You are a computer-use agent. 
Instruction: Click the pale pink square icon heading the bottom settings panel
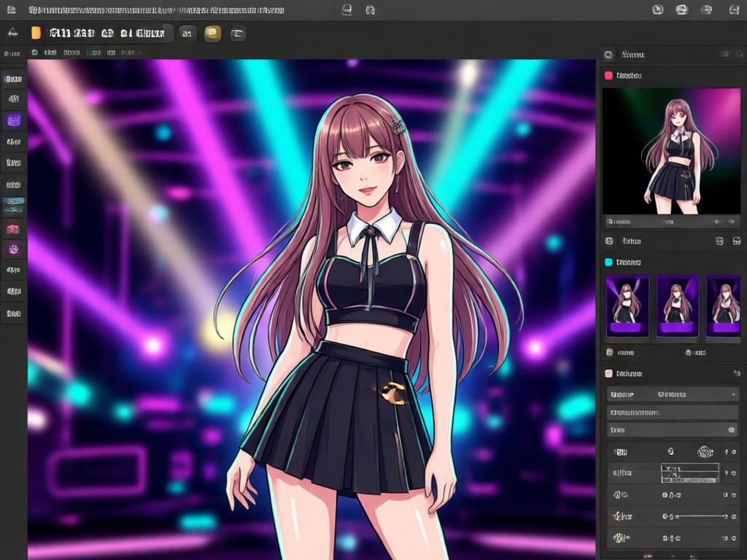[608, 373]
